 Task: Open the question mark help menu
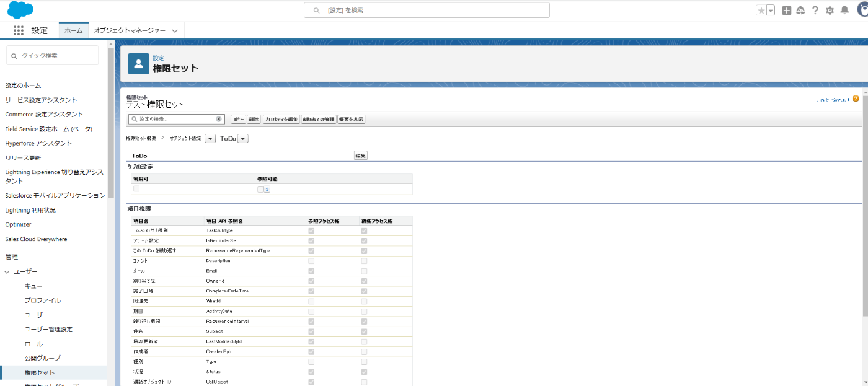815,11
